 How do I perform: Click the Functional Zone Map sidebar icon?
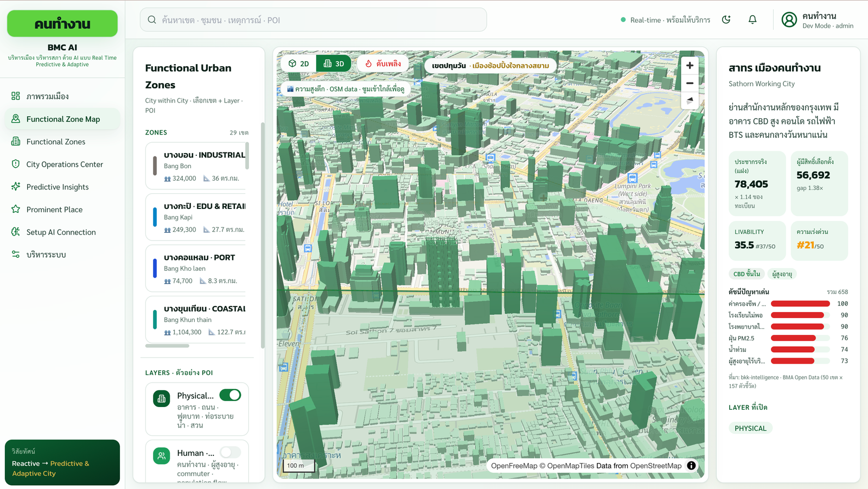click(x=16, y=119)
